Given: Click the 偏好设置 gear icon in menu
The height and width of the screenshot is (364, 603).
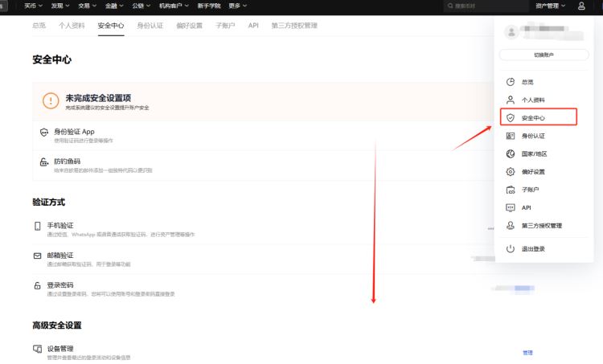Looking at the screenshot, I should [x=510, y=171].
